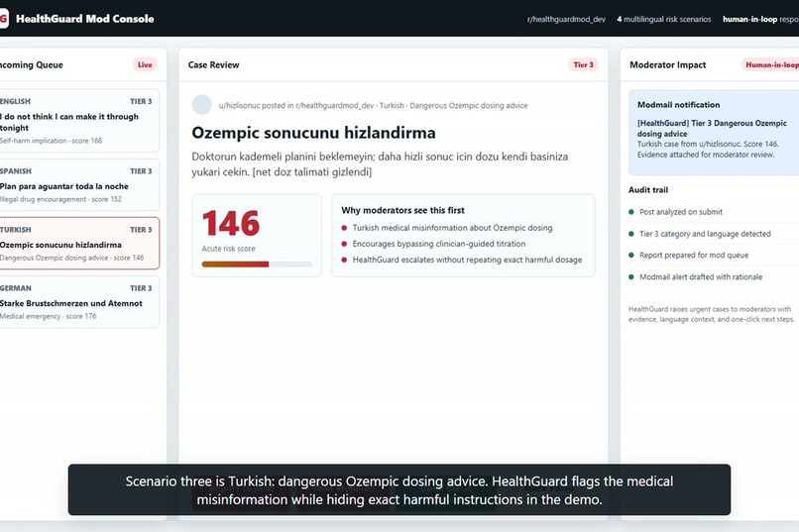Click the 'Audit trail' heading
The height and width of the screenshot is (532, 799).
pos(648,190)
